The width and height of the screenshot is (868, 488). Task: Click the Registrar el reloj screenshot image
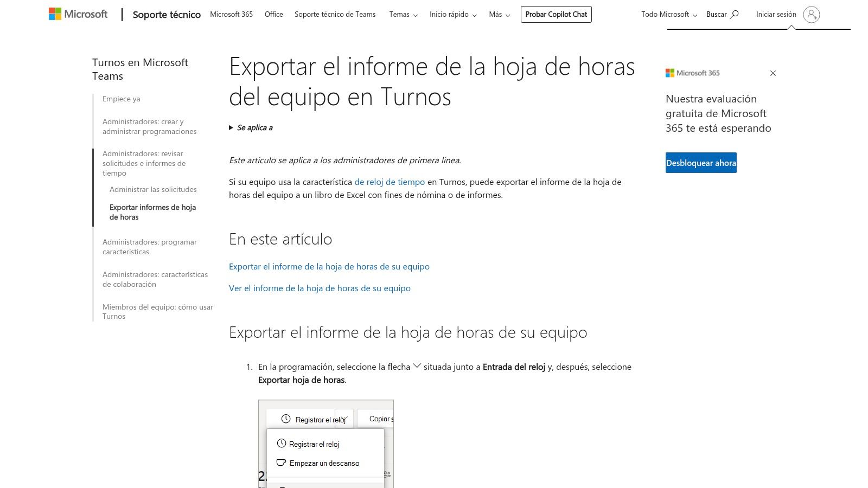[x=326, y=444]
